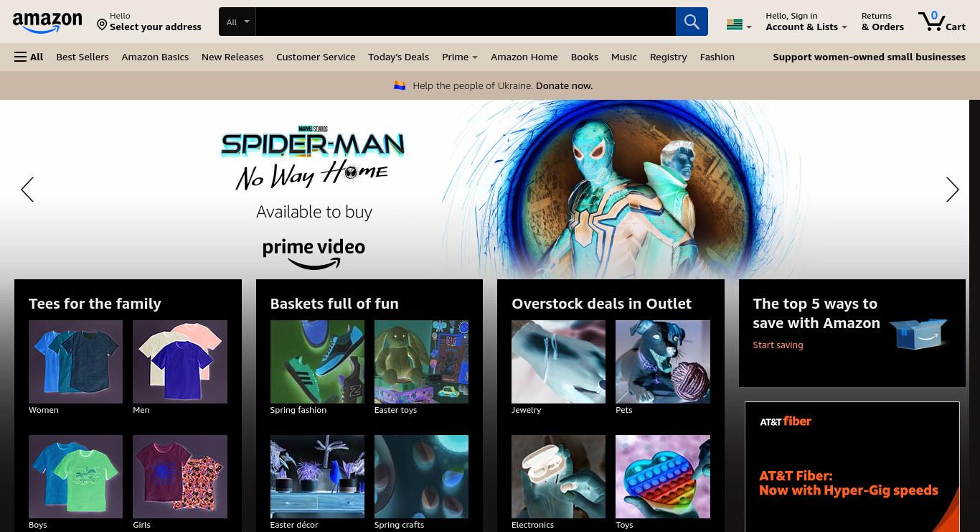Open Jewelry outlet thumbnail
Screen dimensions: 980x532
tap(558, 362)
